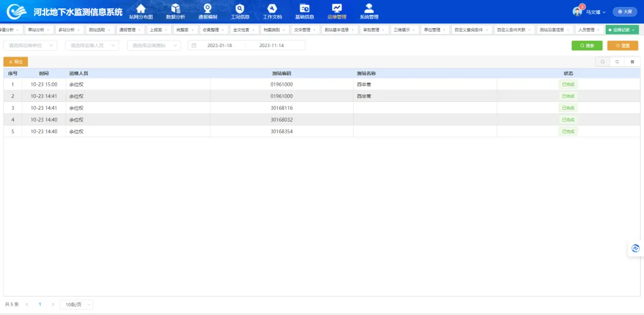The height and width of the screenshot is (315, 644).
Task: Open the 请选择运维人员 dropdown
Action: 91,45
